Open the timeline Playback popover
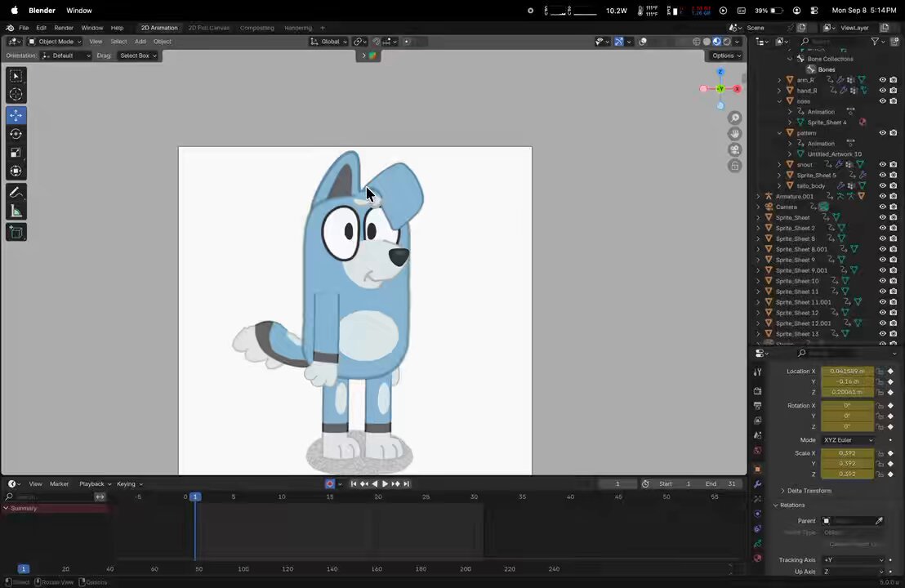 click(x=96, y=483)
